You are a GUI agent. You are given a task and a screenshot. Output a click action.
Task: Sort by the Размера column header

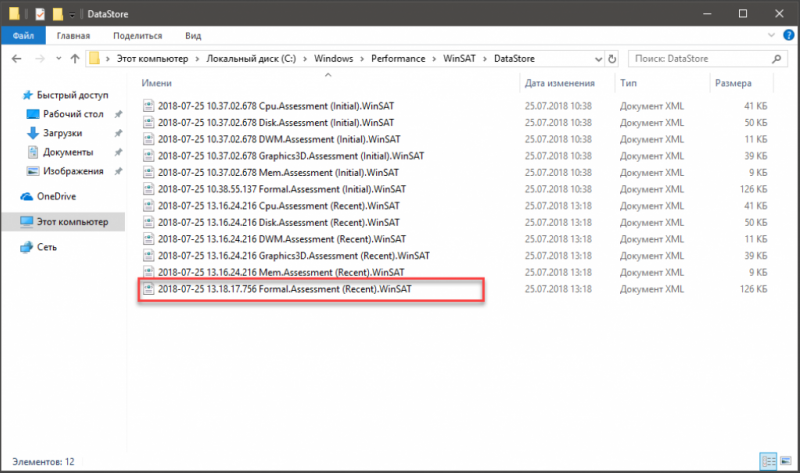[733, 83]
